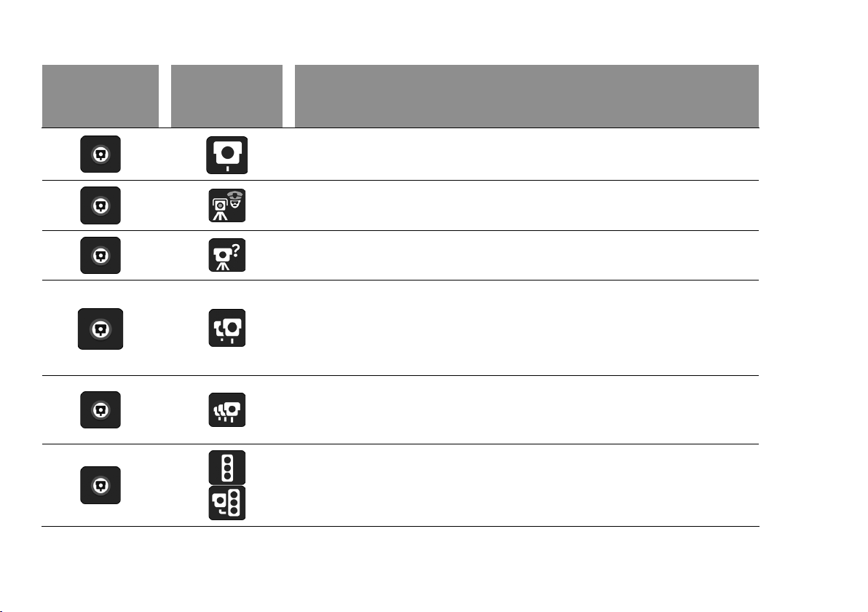Viewport: 868px width, 612px height.
Task: Click blank description cell beside fixed camera icon
Action: (526, 154)
